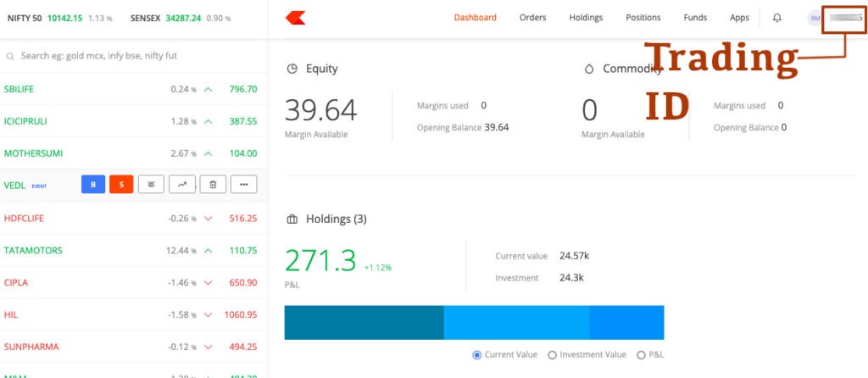Click the +1.12% P&L percentage
The height and width of the screenshot is (378, 868).
[378, 268]
